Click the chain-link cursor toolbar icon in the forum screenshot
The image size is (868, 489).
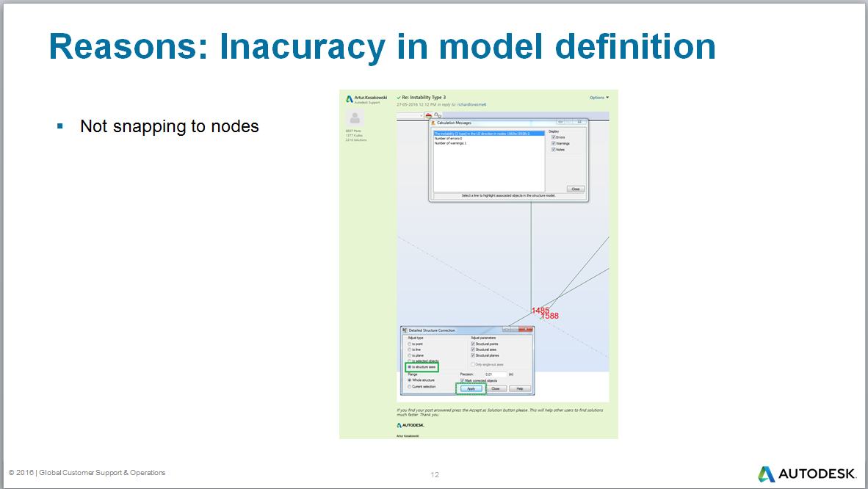point(438,115)
